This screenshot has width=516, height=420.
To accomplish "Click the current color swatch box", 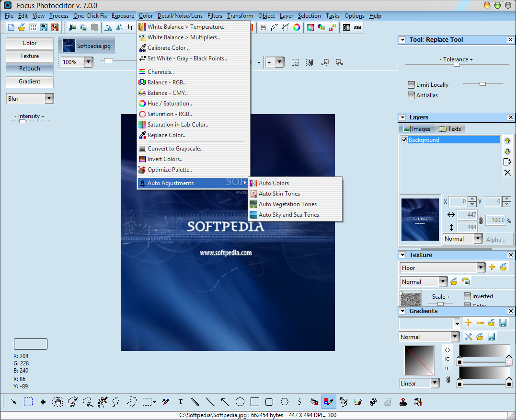I will [x=31, y=344].
